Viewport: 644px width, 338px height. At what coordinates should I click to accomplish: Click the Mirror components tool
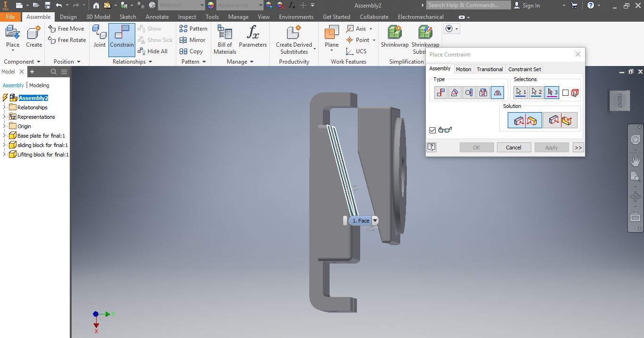point(192,40)
